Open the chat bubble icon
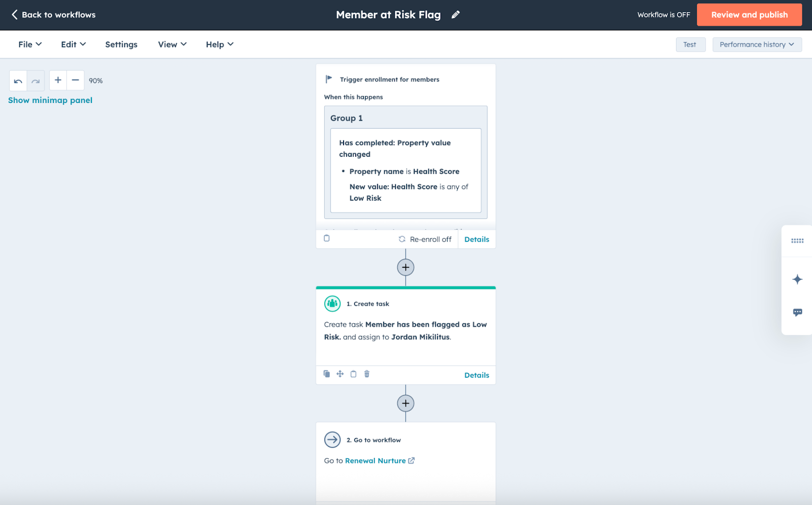 tap(797, 312)
